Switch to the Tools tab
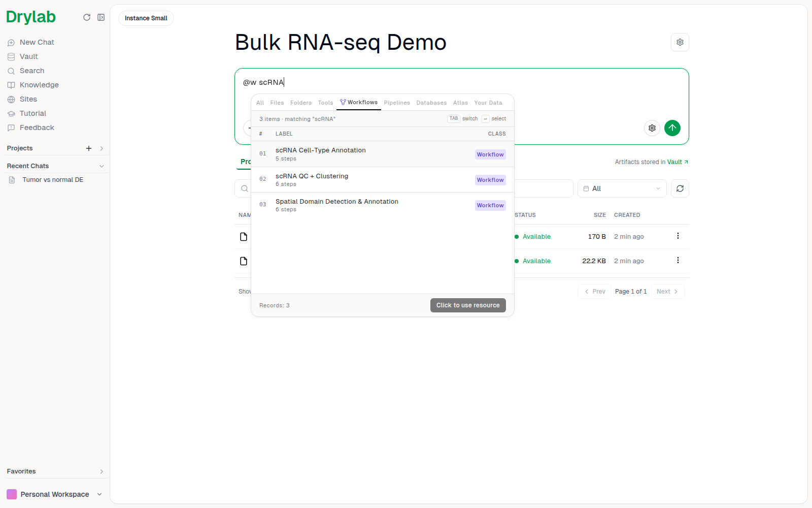This screenshot has width=812, height=508. pos(325,103)
